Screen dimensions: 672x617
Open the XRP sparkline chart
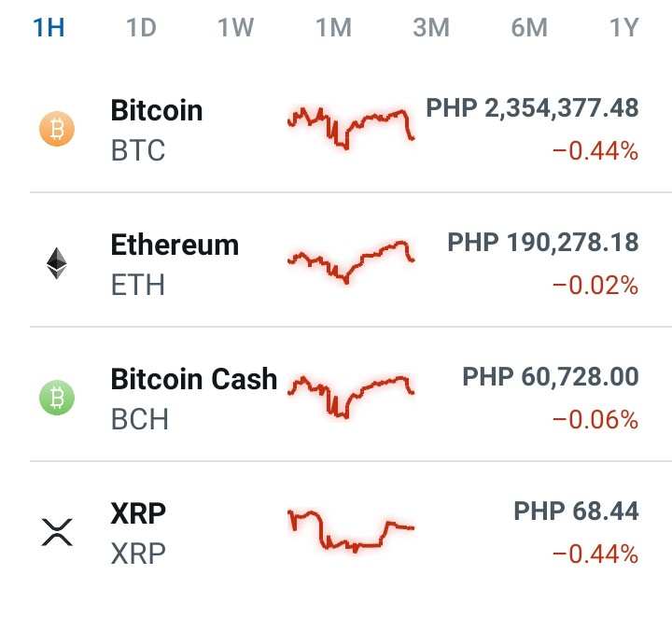(351, 531)
